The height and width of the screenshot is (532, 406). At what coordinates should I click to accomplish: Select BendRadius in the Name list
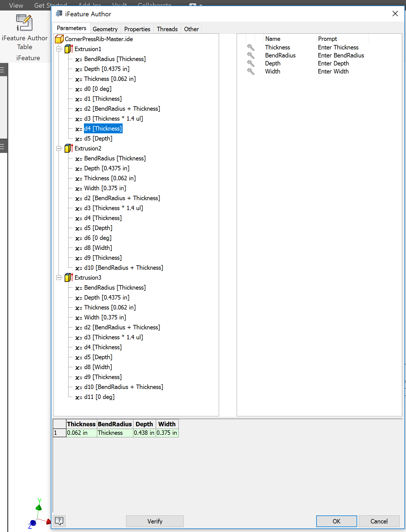pyautogui.click(x=280, y=55)
